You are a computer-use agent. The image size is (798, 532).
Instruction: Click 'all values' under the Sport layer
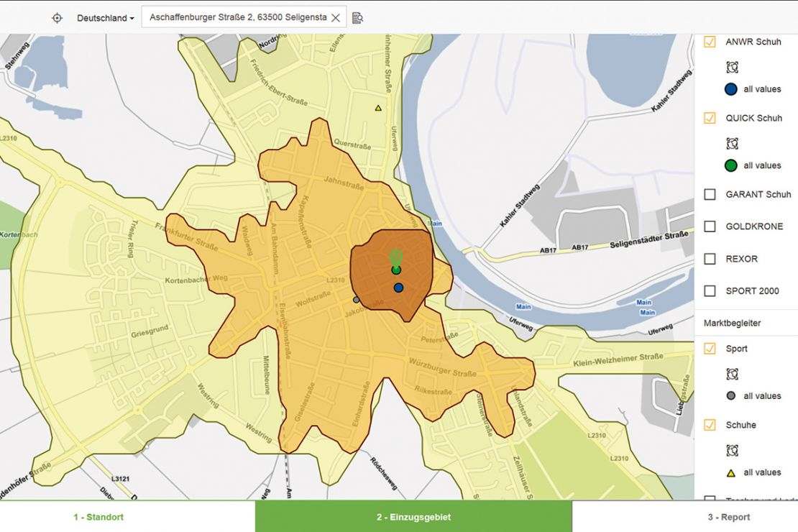click(x=762, y=395)
